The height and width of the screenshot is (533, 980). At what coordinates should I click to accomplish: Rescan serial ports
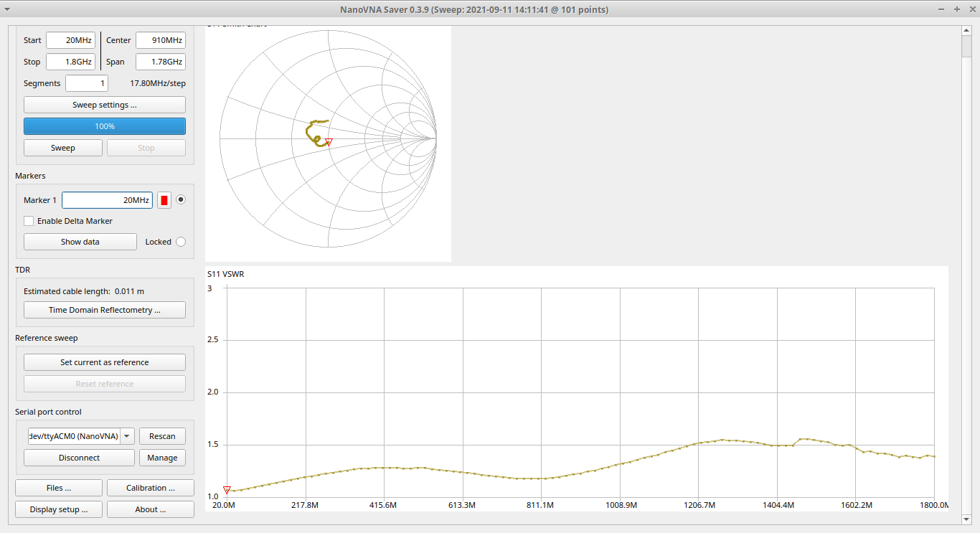pyautogui.click(x=162, y=436)
